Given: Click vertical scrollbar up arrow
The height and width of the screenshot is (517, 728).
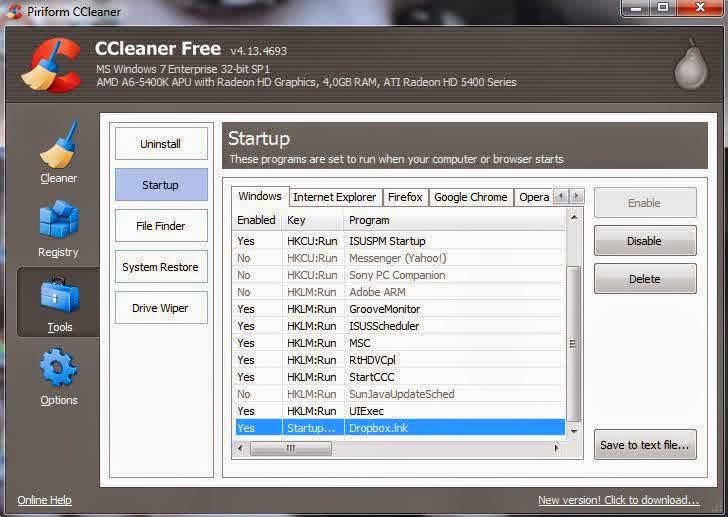Looking at the screenshot, I should [574, 217].
